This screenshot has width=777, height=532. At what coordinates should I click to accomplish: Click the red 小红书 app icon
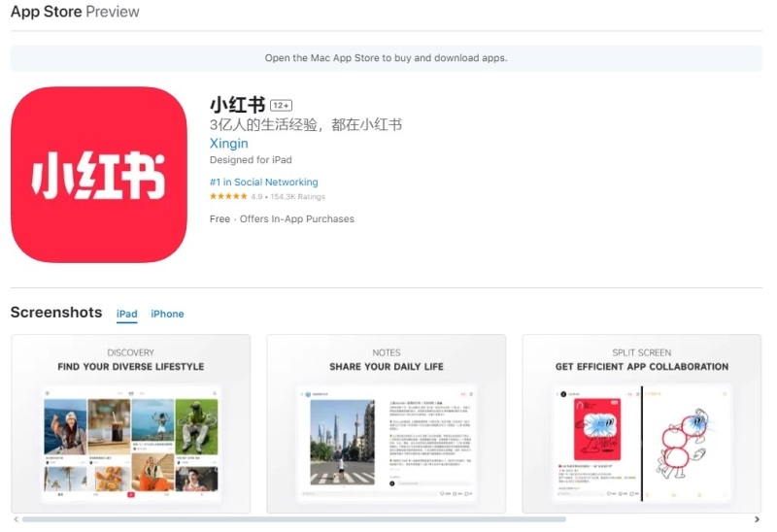click(x=98, y=175)
